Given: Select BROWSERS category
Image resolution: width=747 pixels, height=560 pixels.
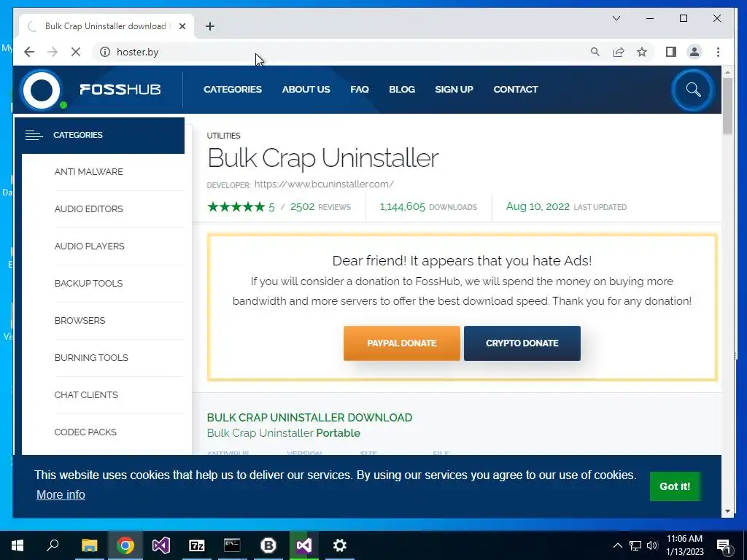Looking at the screenshot, I should 80,321.
